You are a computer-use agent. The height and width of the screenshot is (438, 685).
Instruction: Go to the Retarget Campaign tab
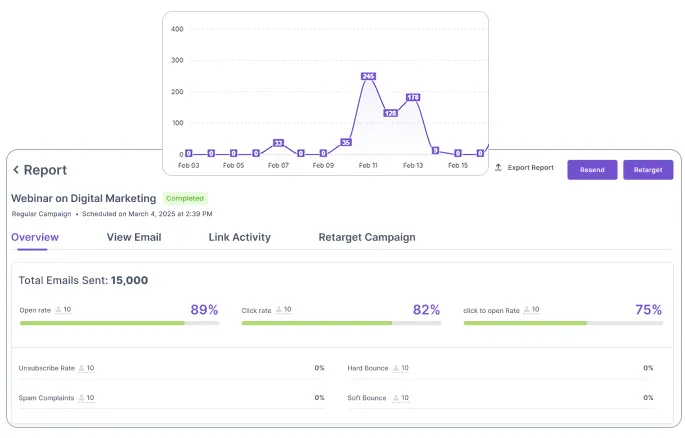coord(367,238)
